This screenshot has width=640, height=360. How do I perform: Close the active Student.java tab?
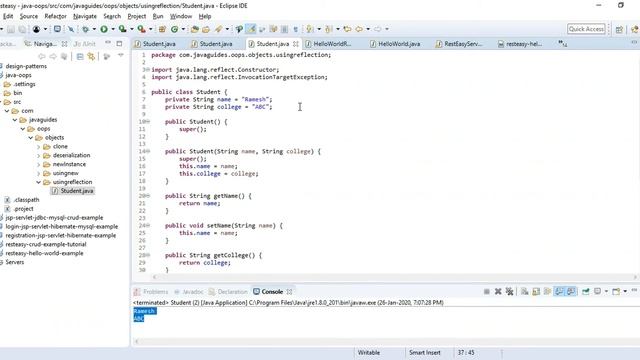[x=296, y=44]
